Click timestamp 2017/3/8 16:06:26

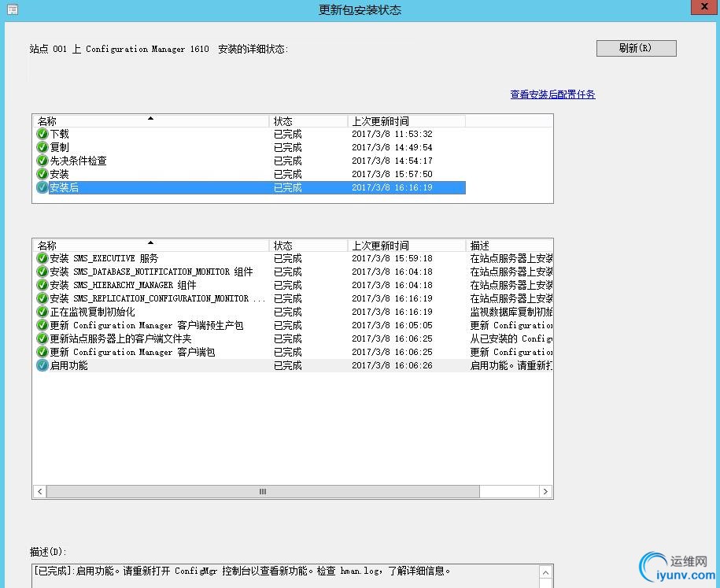[x=392, y=366]
